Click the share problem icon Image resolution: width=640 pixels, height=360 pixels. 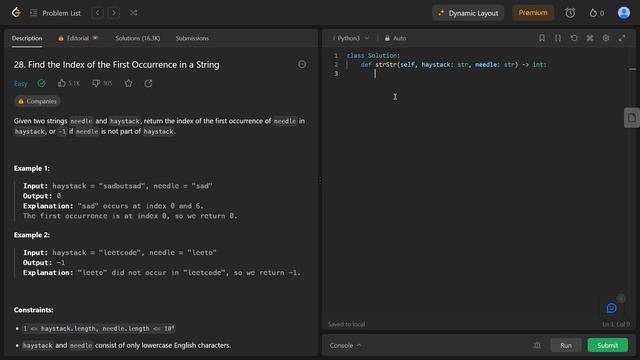pos(148,83)
